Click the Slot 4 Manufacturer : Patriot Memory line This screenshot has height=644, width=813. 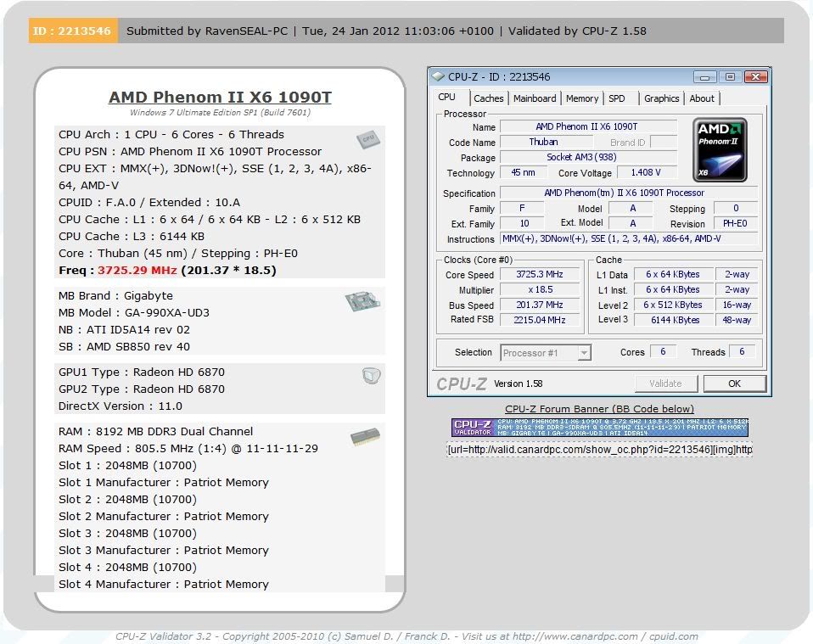(x=163, y=585)
